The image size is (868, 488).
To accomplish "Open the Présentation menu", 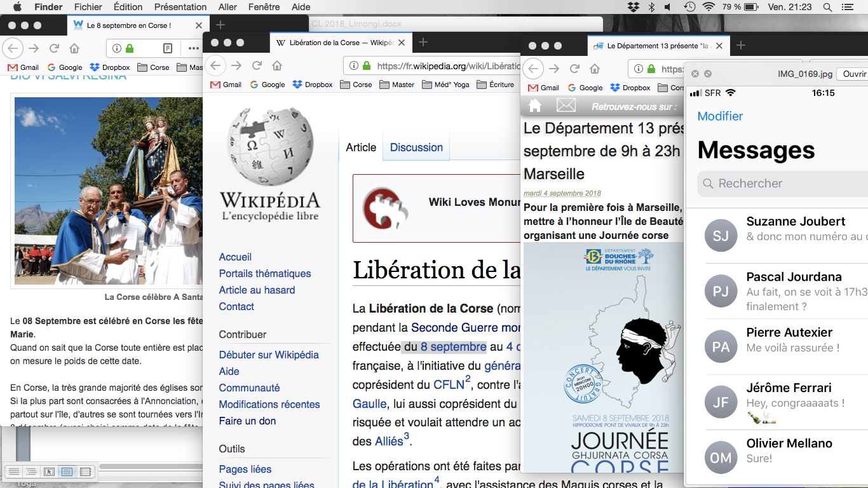I will click(x=180, y=7).
